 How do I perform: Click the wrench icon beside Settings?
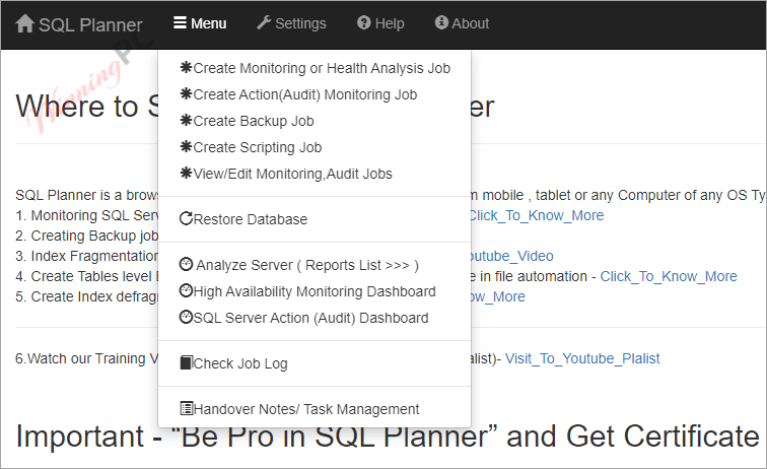coord(264,22)
